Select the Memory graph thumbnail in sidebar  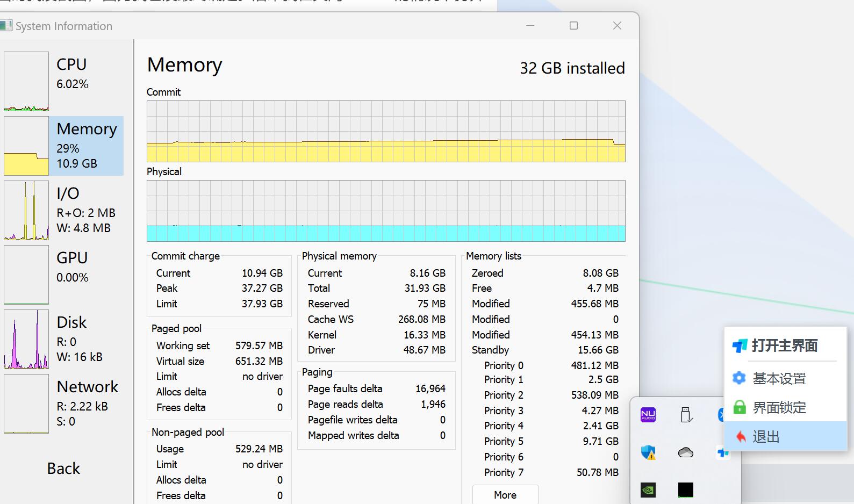click(26, 146)
